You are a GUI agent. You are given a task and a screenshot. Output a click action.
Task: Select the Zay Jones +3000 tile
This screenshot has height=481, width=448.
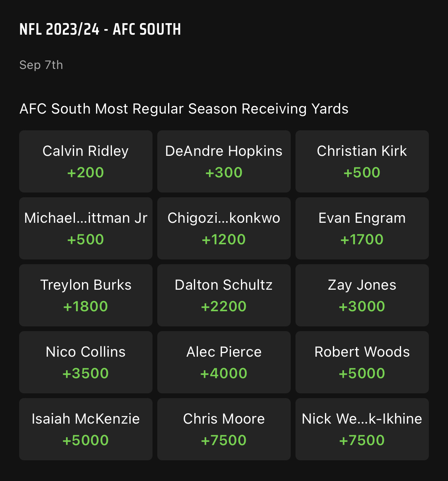pos(362,295)
